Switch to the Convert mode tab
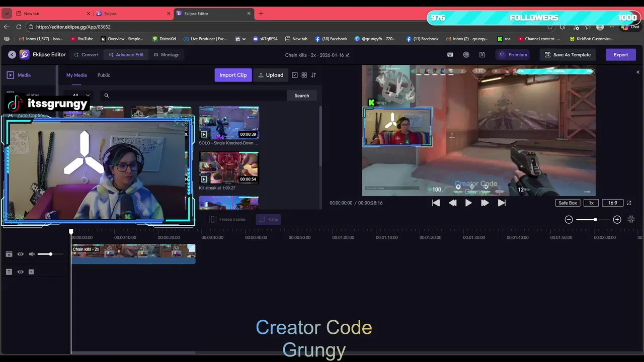The height and width of the screenshot is (362, 644). pyautogui.click(x=86, y=55)
